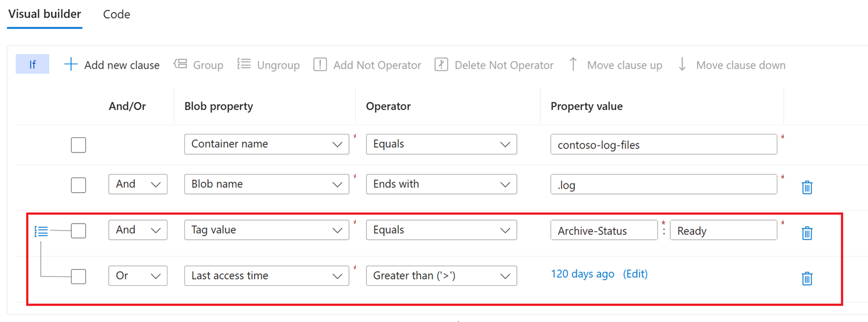The height and width of the screenshot is (322, 868).
Task: Check the Container name clause checkbox
Action: point(78,145)
